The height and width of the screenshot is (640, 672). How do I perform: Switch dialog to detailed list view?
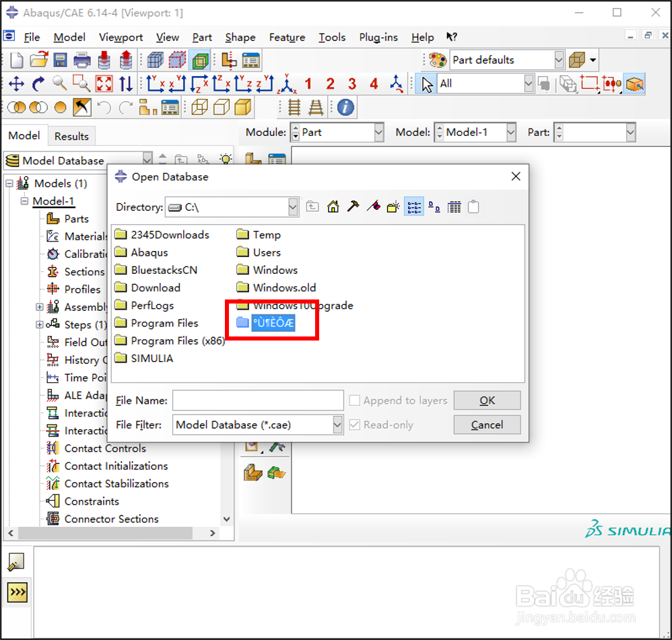pyautogui.click(x=454, y=207)
